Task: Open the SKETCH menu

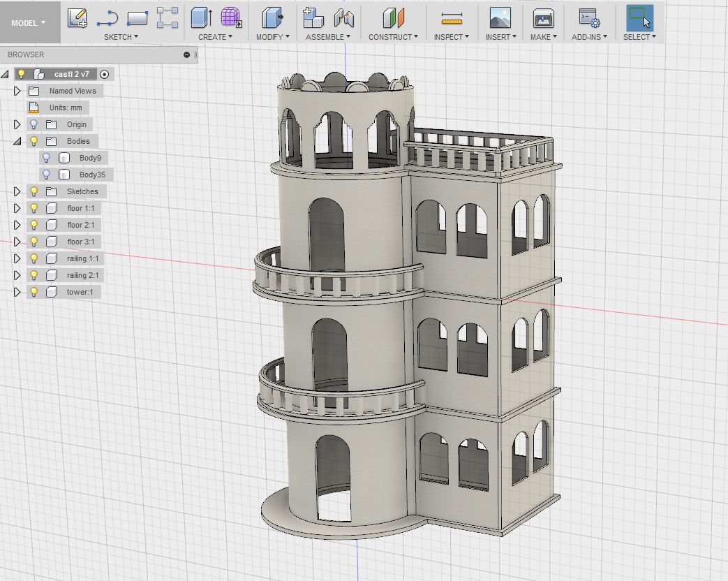Action: [121, 37]
